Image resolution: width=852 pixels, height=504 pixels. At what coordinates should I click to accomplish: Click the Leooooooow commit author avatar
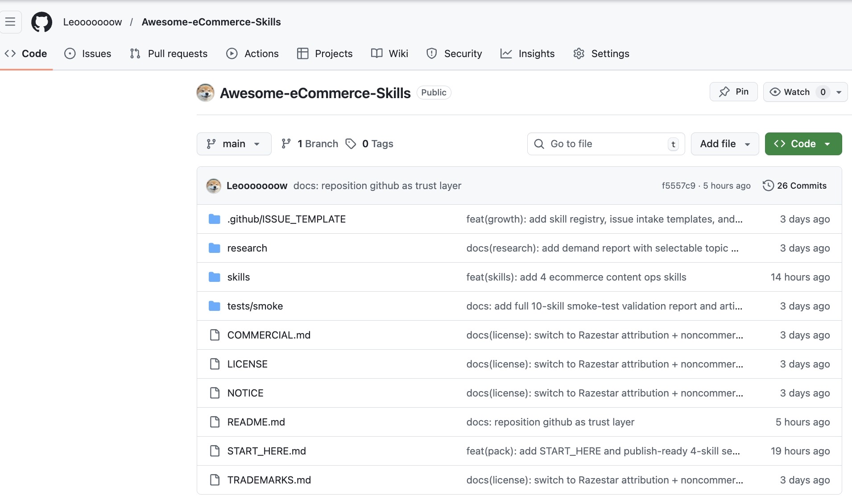(x=214, y=186)
